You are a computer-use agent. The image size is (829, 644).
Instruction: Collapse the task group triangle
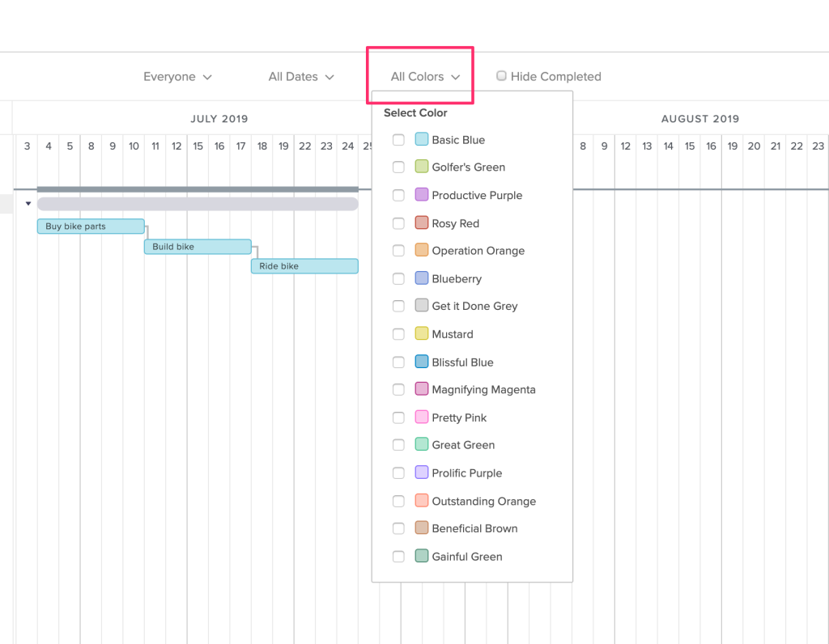(x=28, y=204)
